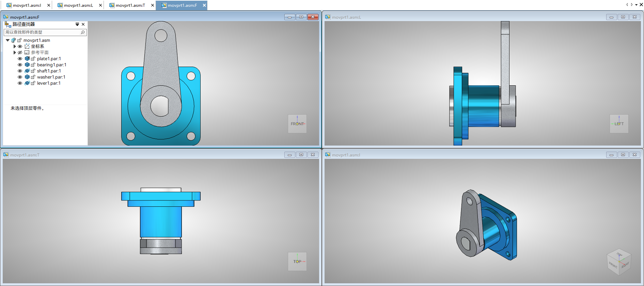Switch to the movprt1.asm:T tab

point(130,5)
